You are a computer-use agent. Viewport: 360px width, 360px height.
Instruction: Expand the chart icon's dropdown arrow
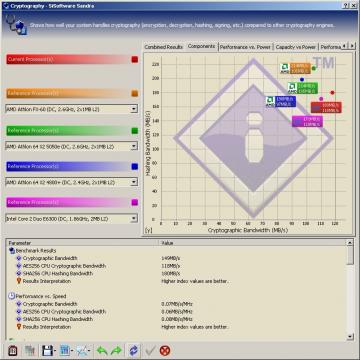[89, 351]
